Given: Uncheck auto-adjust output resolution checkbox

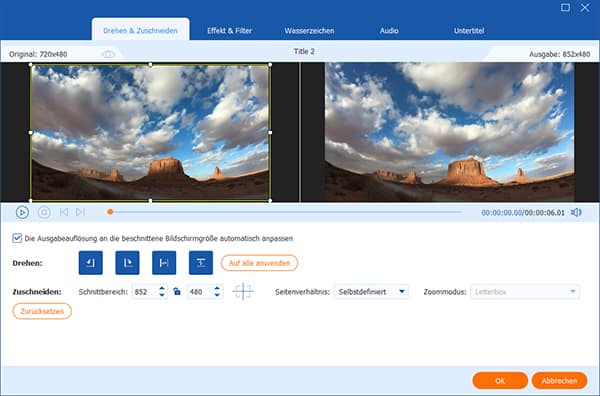Looking at the screenshot, I should (17, 238).
